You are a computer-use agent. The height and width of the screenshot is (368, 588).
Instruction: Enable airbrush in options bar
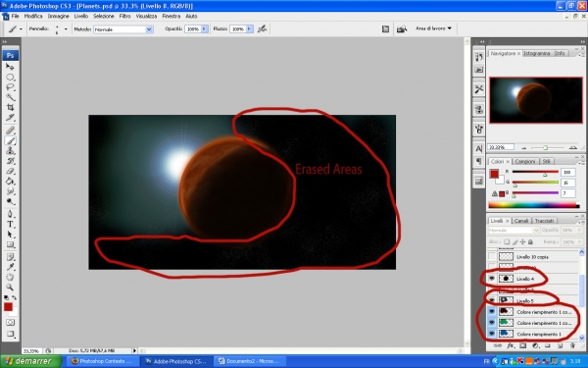262,28
